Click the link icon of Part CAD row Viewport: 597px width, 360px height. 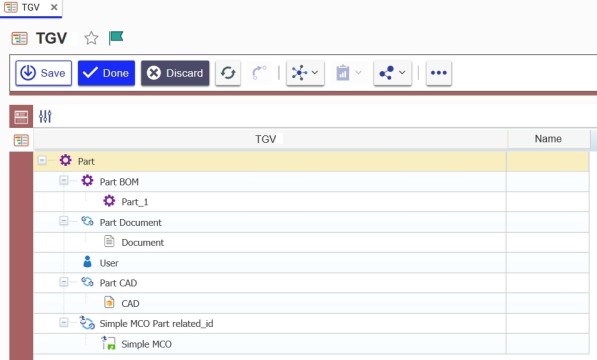tap(87, 282)
